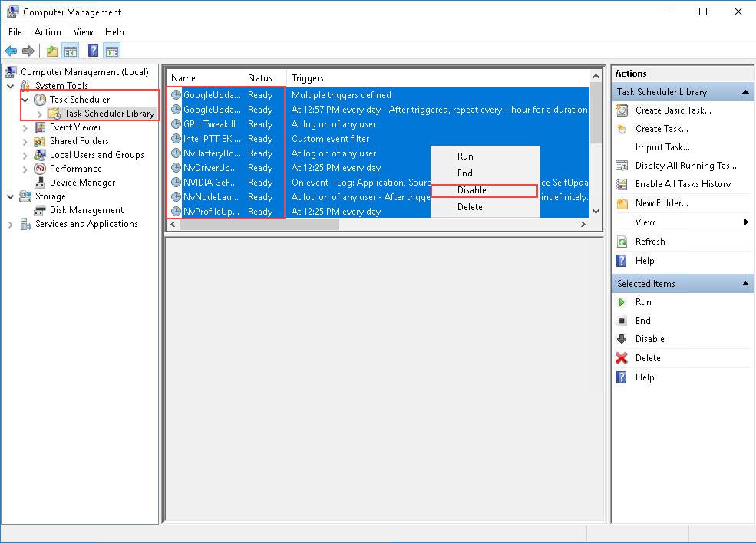
Task: Click the Back arrow toolbar icon
Action: click(x=11, y=51)
